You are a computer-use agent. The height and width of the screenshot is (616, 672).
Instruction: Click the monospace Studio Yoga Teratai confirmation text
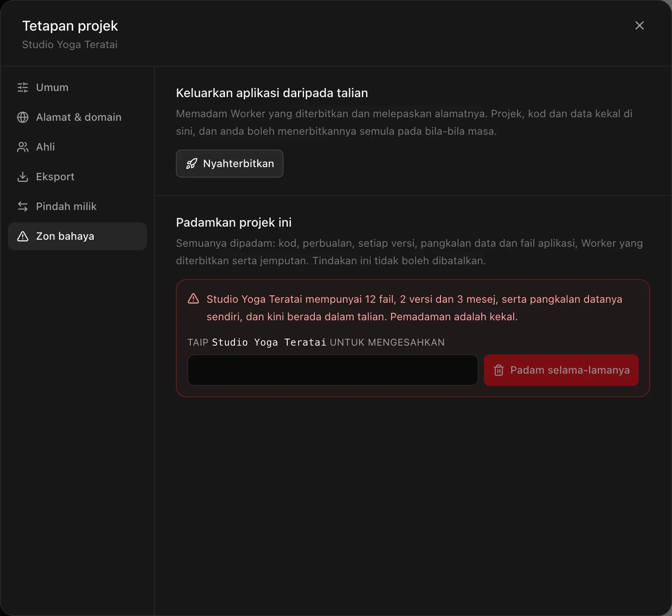coord(269,342)
